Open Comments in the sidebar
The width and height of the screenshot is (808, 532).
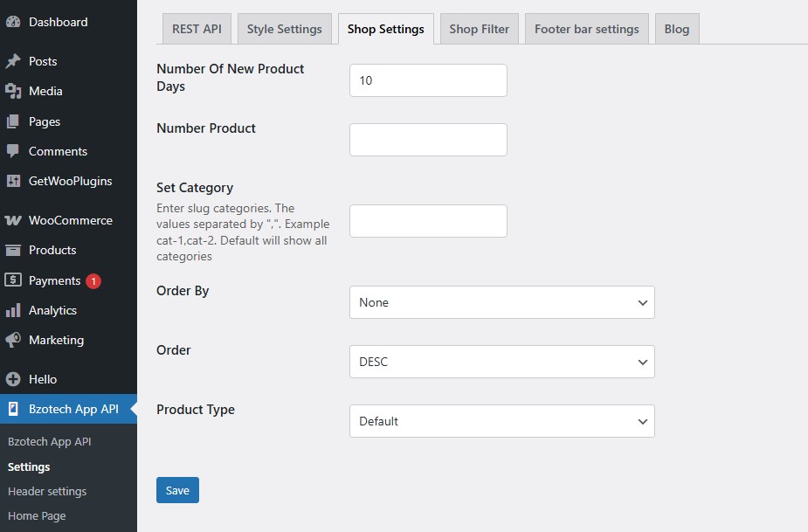[x=68, y=151]
